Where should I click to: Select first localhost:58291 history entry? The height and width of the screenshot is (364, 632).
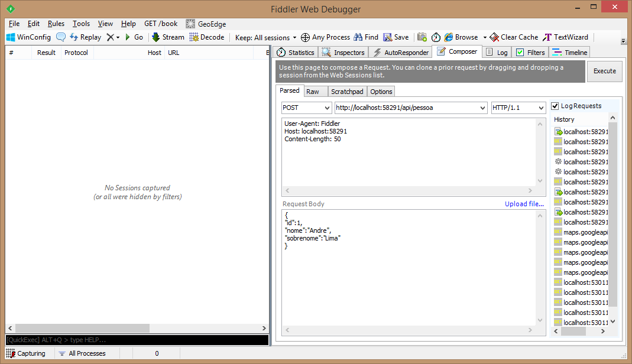581,132
